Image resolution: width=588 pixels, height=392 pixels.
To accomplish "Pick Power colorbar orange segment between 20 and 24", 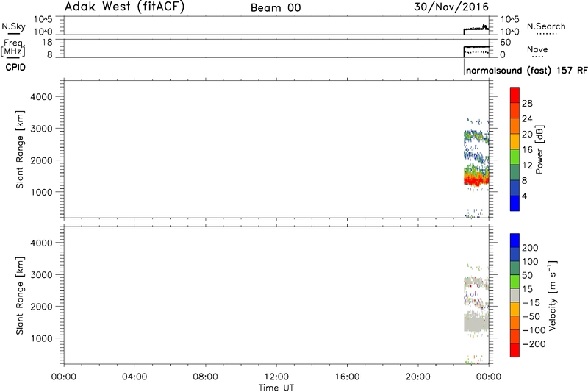I will pos(514,126).
